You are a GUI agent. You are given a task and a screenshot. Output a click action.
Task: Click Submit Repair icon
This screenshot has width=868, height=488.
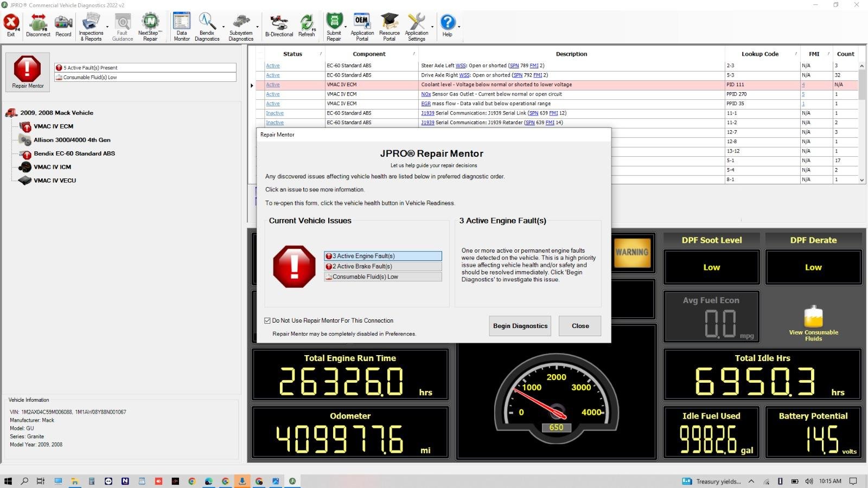334,27
